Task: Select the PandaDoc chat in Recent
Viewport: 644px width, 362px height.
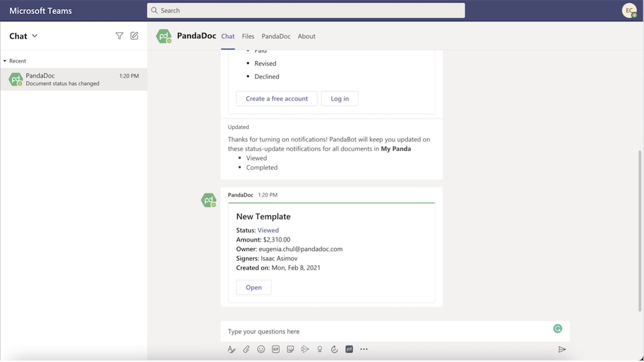Action: pos(74,79)
